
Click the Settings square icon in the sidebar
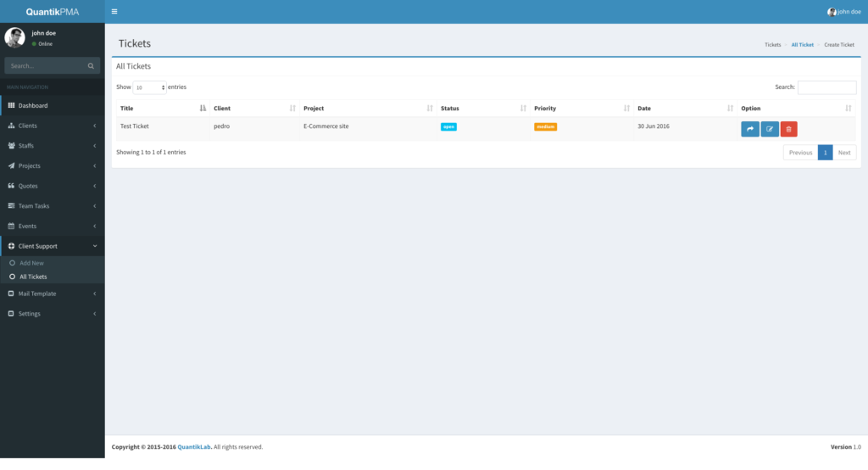click(11, 314)
